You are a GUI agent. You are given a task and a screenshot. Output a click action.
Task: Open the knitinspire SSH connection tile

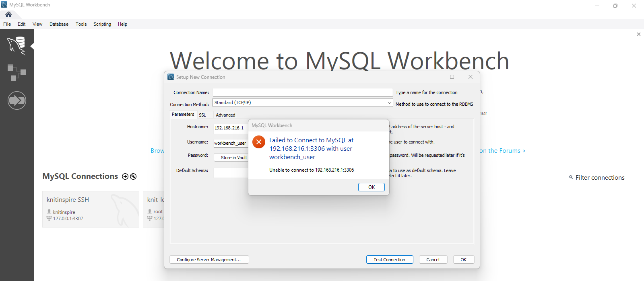pyautogui.click(x=91, y=209)
